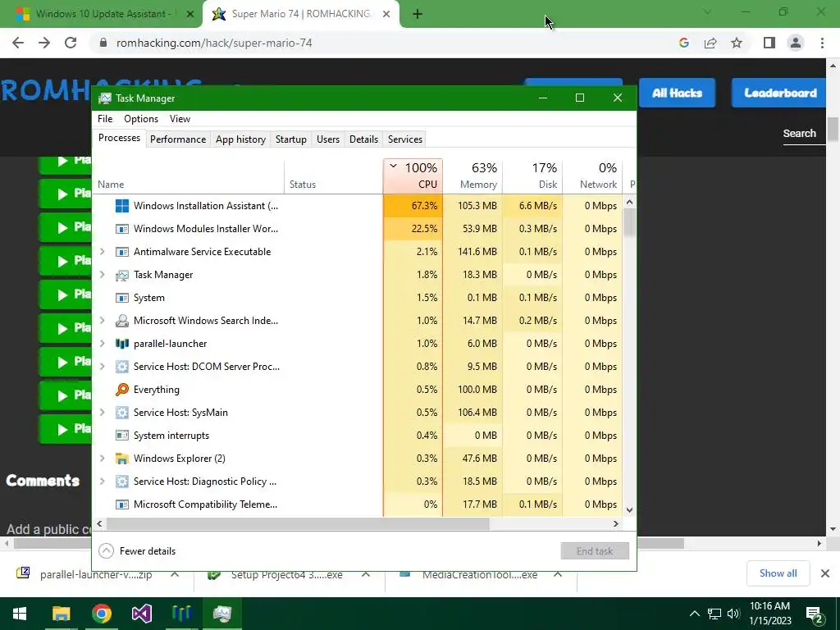Click Show all downloads button
The image size is (840, 630).
[778, 573]
